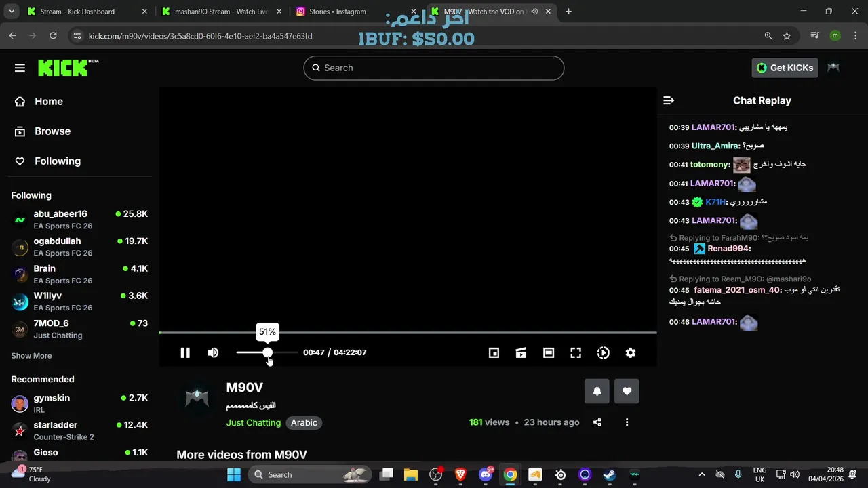
Task: Bookmark this page with star icon
Action: pyautogui.click(x=787, y=36)
